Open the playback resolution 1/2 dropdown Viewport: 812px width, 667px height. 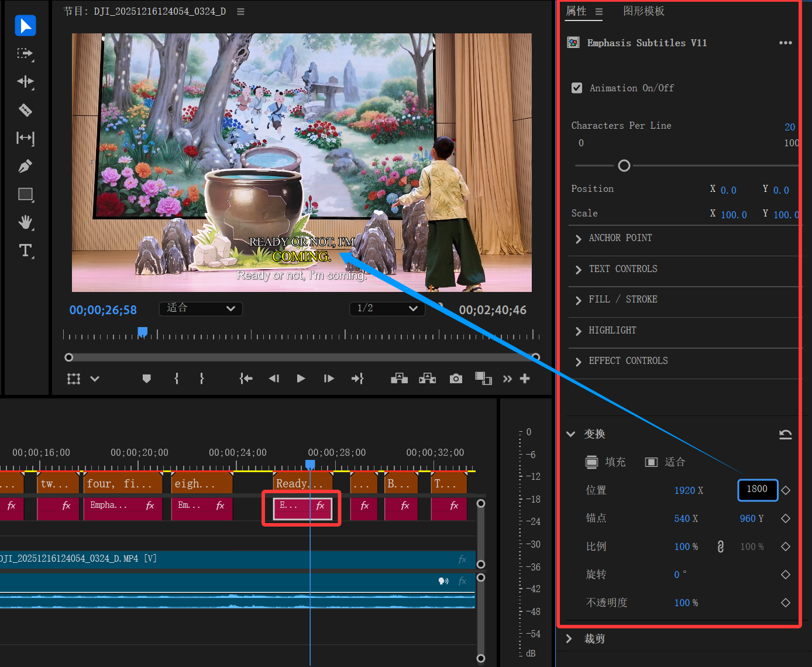pyautogui.click(x=387, y=308)
